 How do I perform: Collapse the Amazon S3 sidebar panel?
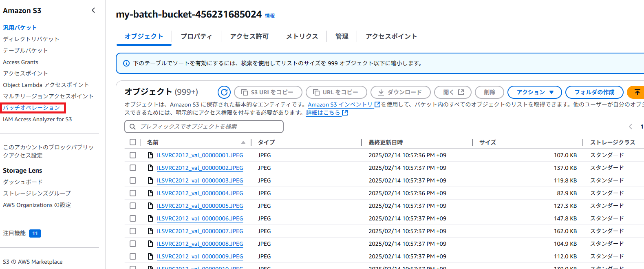click(x=93, y=10)
